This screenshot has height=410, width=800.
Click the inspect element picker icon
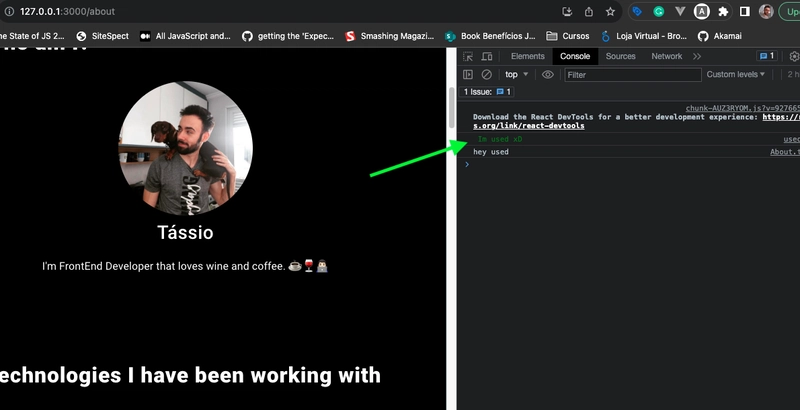468,57
